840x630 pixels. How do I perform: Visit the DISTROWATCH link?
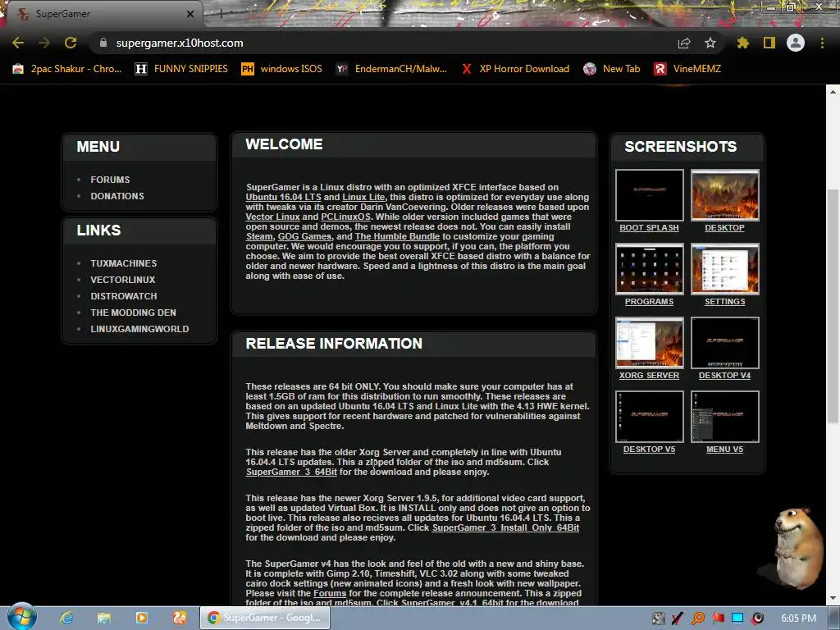point(124,296)
